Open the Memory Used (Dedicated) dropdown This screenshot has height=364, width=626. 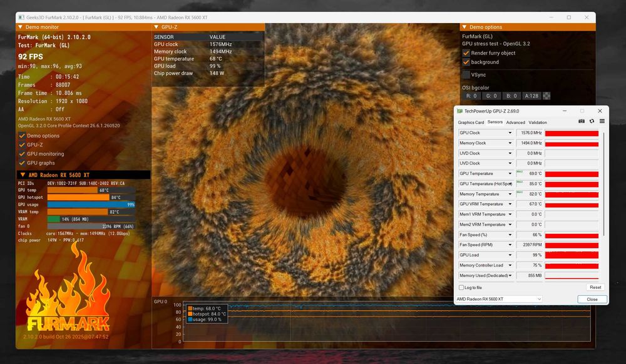(x=510, y=275)
